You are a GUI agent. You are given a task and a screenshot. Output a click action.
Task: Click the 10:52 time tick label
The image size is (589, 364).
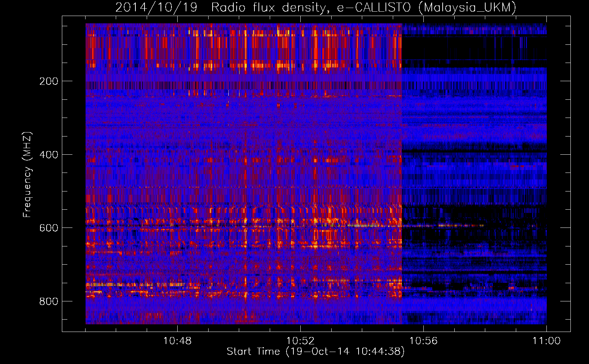click(x=300, y=341)
